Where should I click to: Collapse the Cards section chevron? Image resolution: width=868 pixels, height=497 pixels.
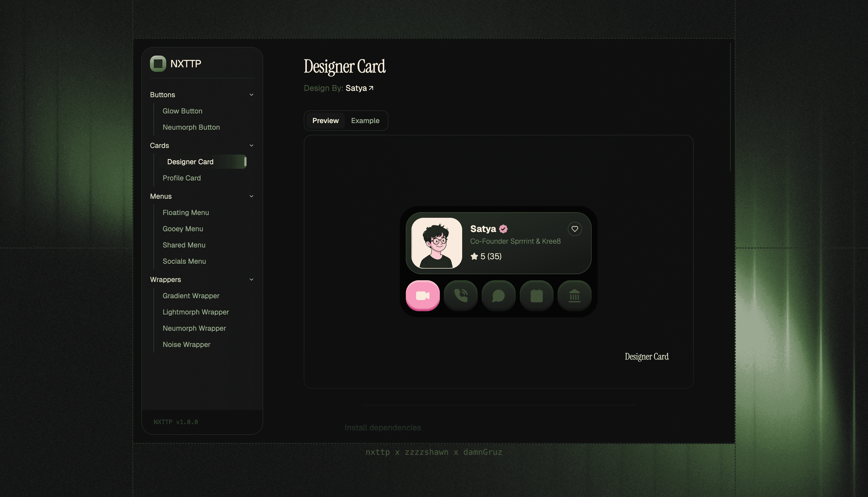252,146
